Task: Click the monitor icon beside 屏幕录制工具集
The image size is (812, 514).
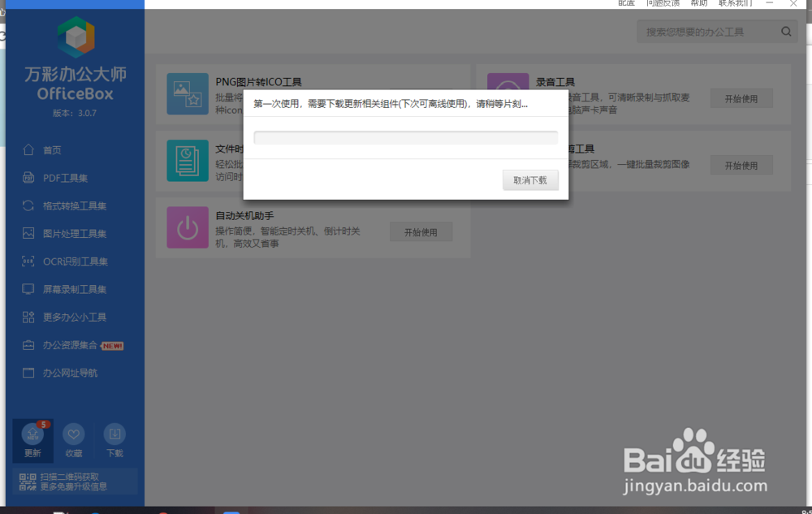Action: 28,289
